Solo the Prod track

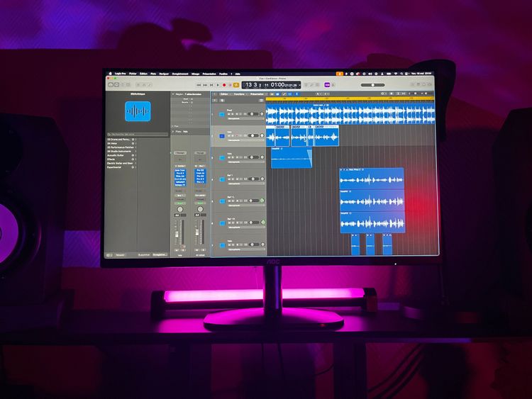tap(233, 114)
